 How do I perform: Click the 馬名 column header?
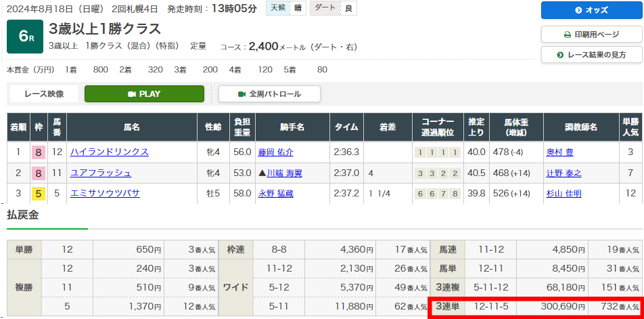(x=132, y=127)
